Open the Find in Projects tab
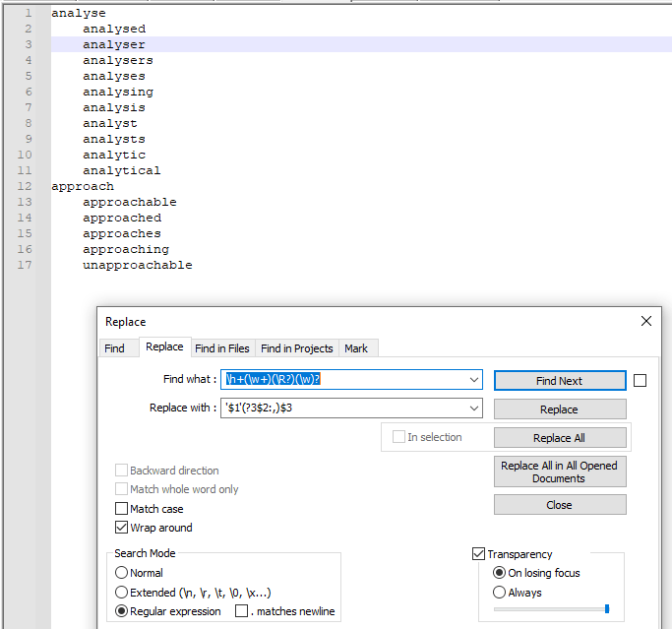This screenshot has height=629, width=672. click(x=296, y=348)
